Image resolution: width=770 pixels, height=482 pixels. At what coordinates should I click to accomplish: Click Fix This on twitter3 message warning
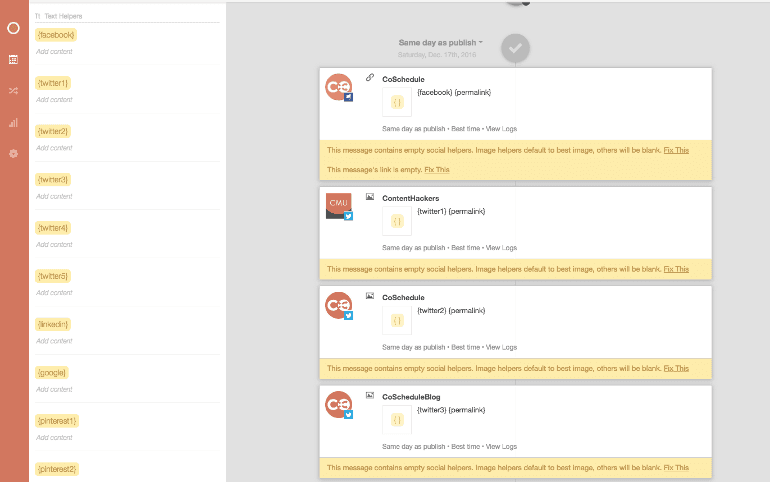click(x=676, y=468)
